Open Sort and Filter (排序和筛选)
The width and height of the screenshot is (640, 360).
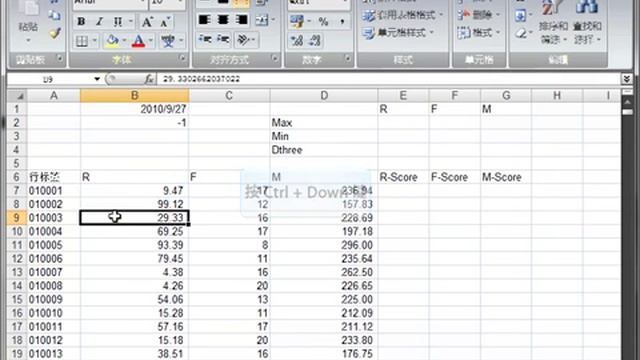coord(553,25)
